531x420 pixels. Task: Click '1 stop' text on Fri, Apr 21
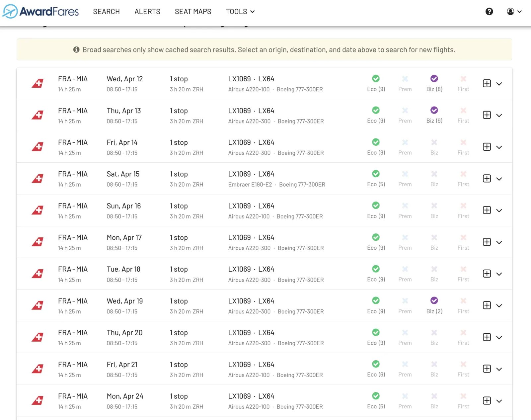(179, 365)
